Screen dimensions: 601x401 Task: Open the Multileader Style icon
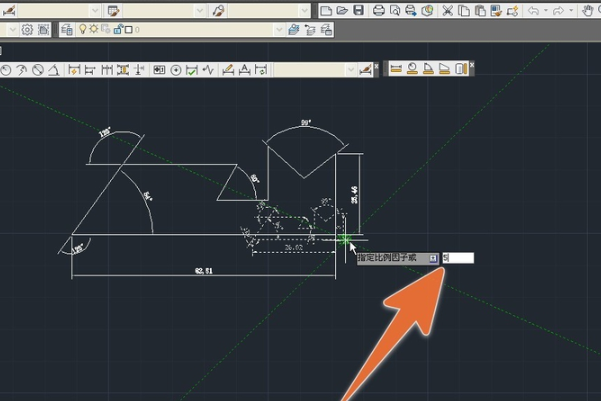[x=218, y=11]
